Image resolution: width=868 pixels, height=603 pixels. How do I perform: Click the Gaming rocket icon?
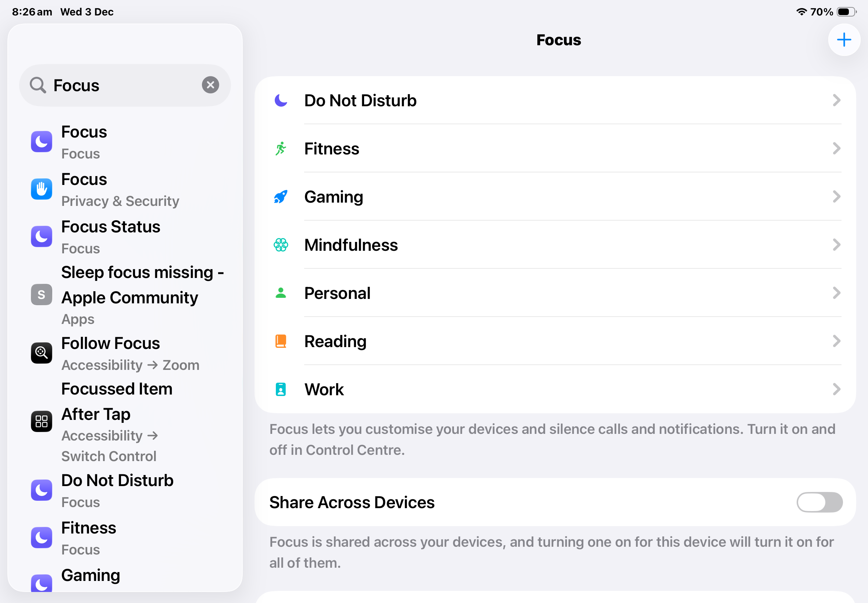pos(281,197)
